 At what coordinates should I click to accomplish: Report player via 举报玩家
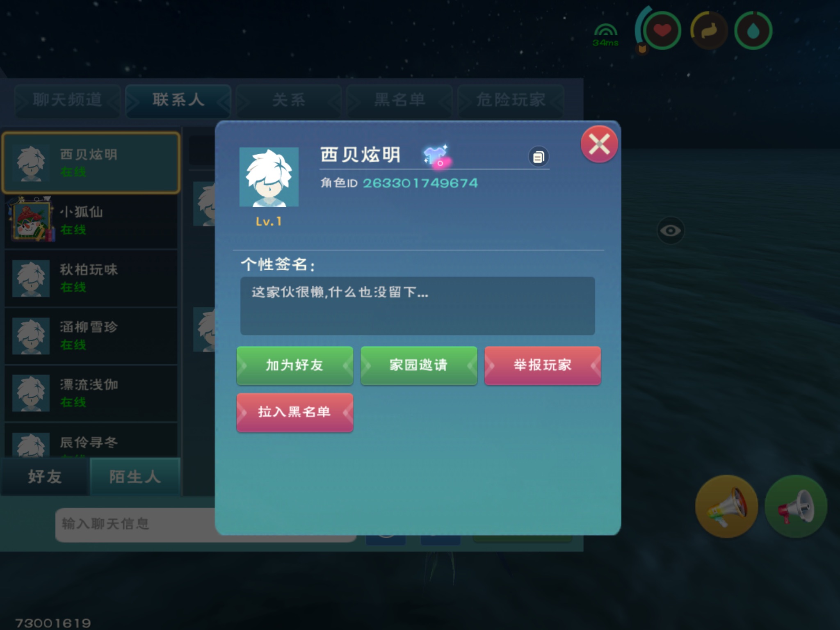click(x=543, y=365)
